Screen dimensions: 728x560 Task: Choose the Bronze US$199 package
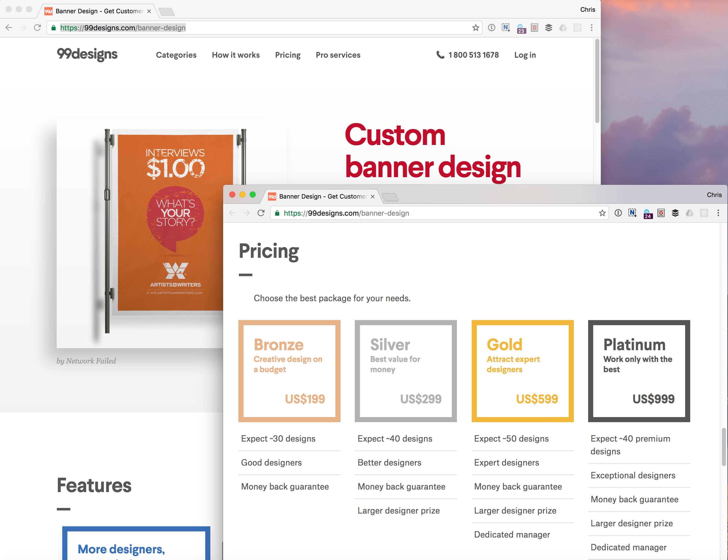pyautogui.click(x=289, y=371)
